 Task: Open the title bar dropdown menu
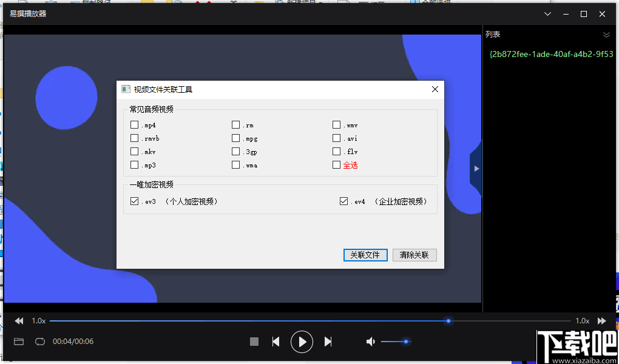click(x=547, y=13)
